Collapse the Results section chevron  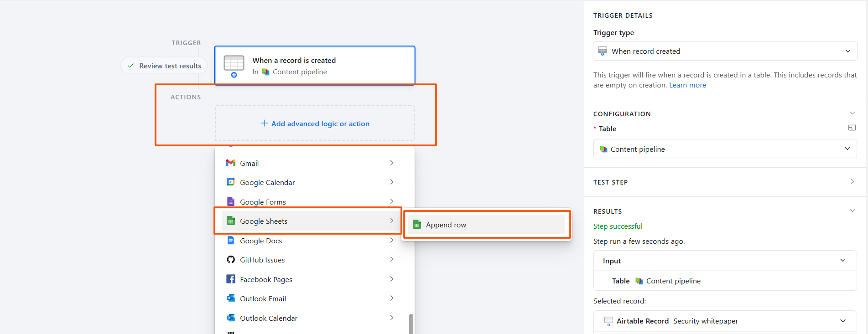(852, 211)
